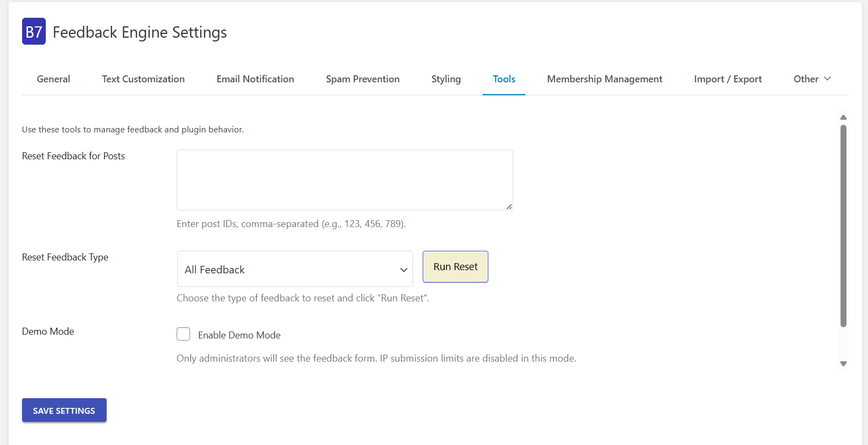Expand the Other tab dropdown
Screen dimensions: 868x445
806,79
